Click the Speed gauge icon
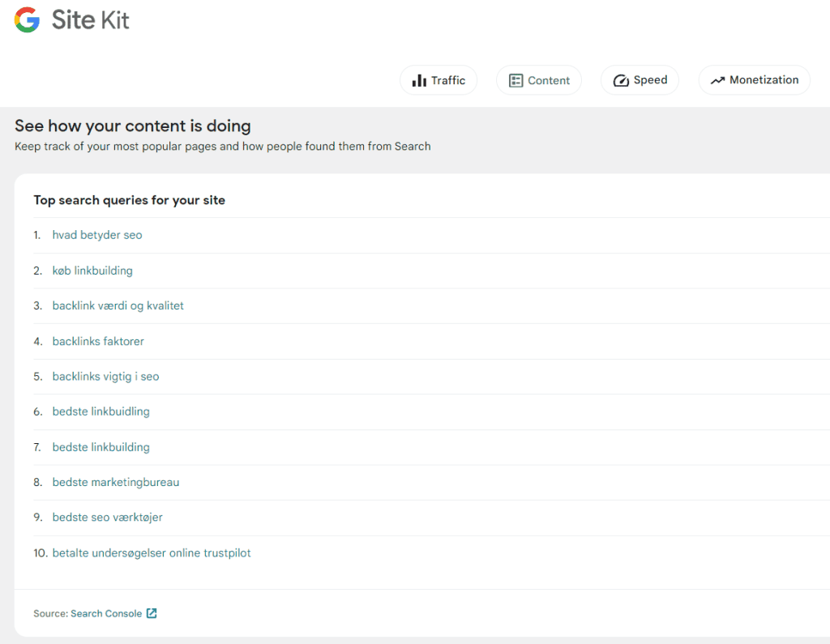Screen dimensions: 830x644 (621, 80)
